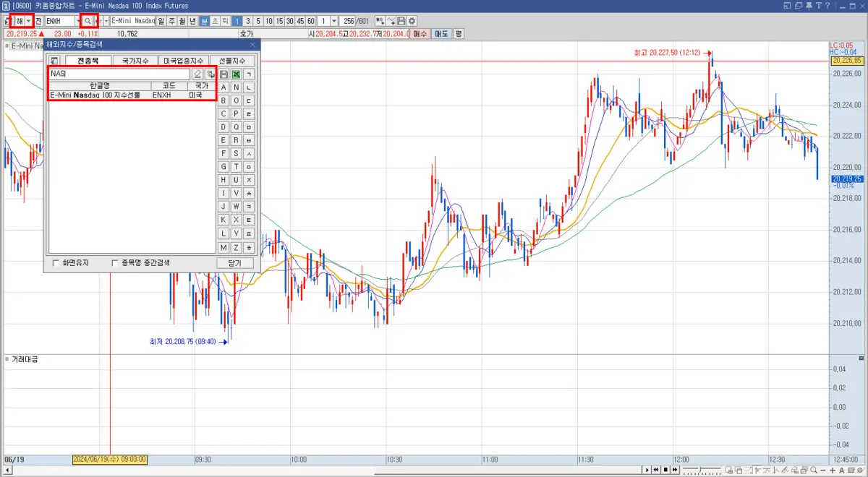Close the 해외지수/종목검색 dialog with X

click(252, 44)
